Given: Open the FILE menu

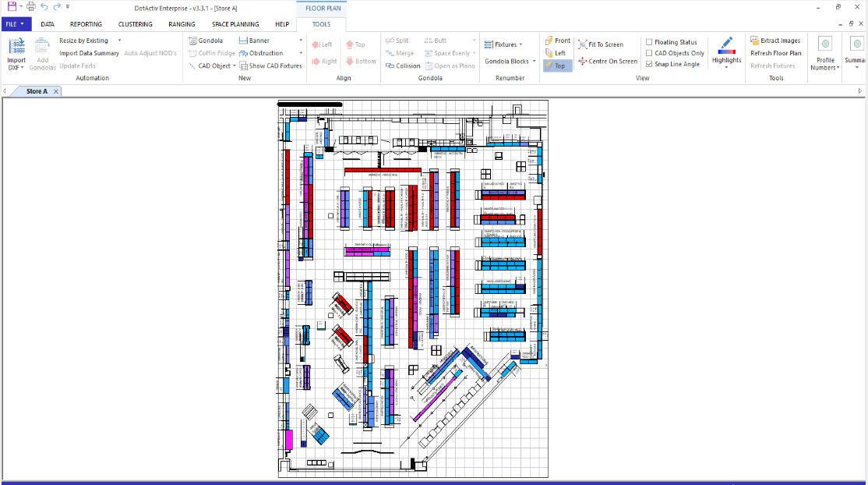Looking at the screenshot, I should [x=16, y=24].
